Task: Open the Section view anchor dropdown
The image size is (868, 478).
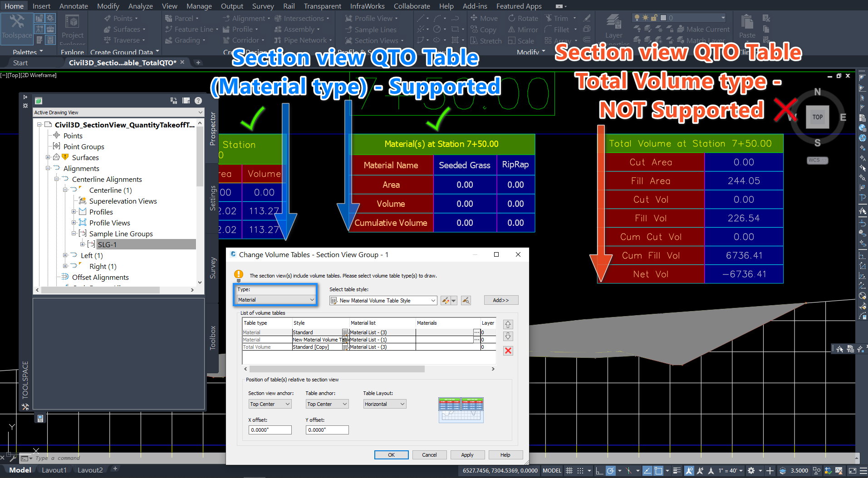Action: 270,404
